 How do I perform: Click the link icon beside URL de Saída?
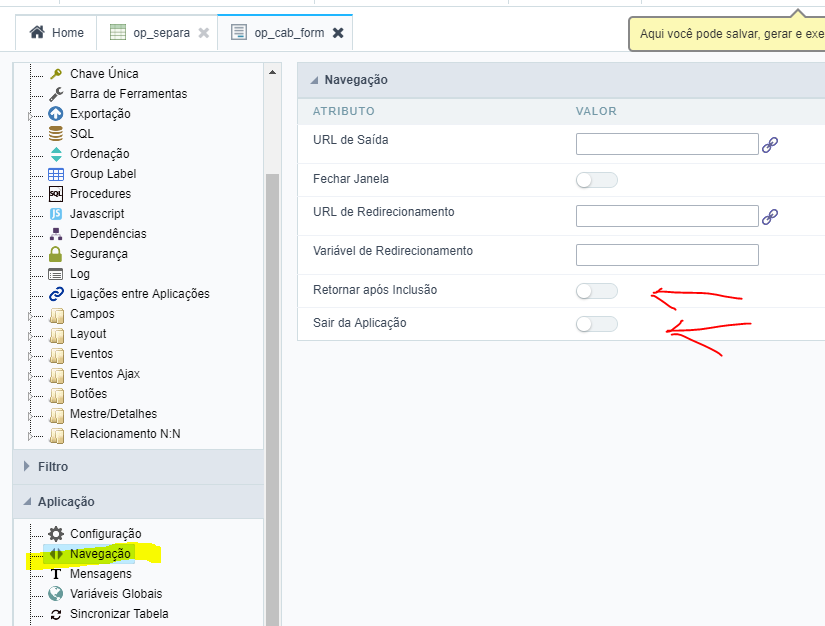click(x=769, y=145)
